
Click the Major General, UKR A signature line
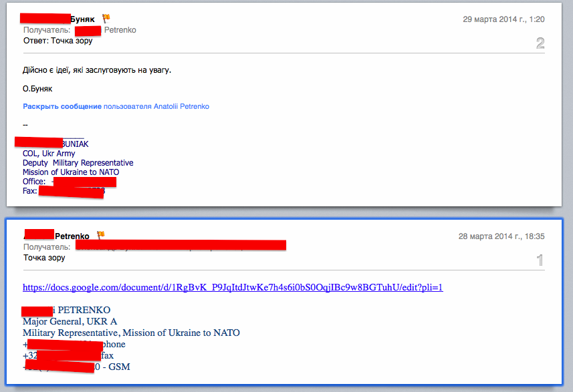click(70, 322)
